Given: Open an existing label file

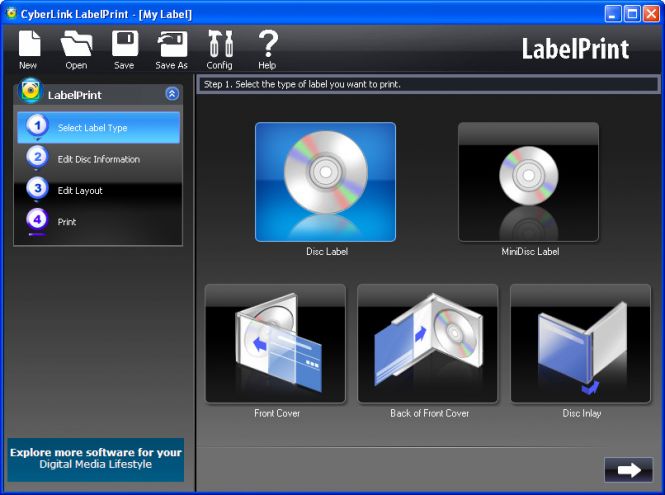Looking at the screenshot, I should 76,49.
